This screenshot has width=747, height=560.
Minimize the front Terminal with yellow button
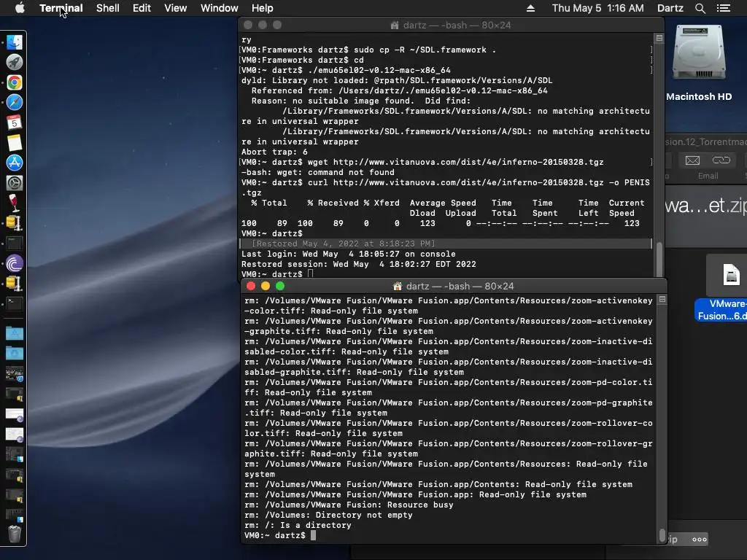coord(266,286)
